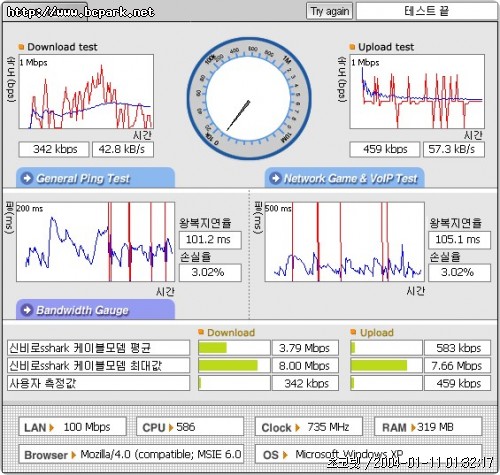Click the circular speed gauge dial
Image resolution: width=500 pixels, height=475 pixels.
(249, 98)
